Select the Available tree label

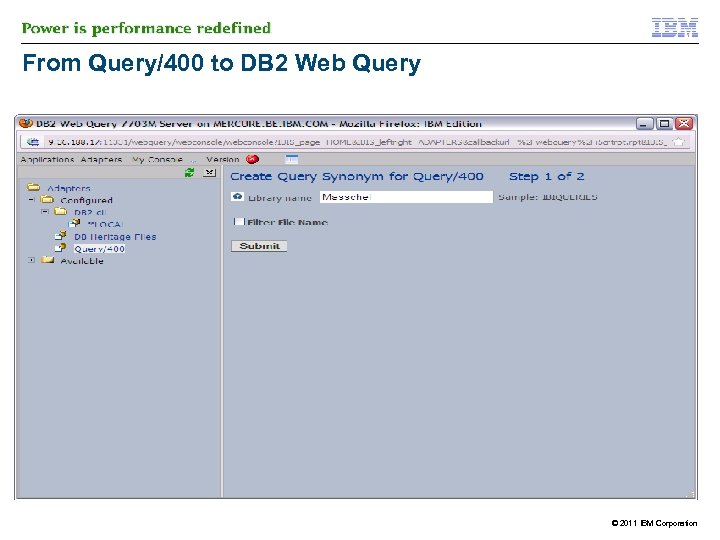click(82, 261)
